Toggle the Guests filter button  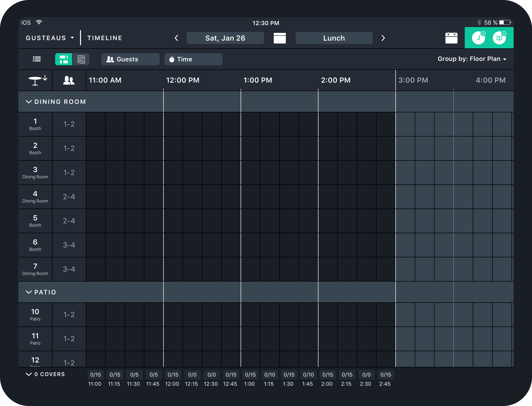pyautogui.click(x=130, y=59)
